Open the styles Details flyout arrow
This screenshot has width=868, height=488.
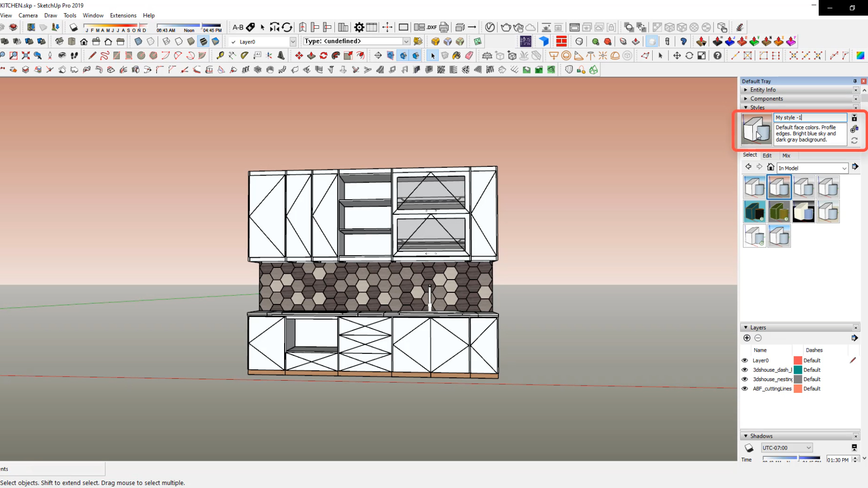(855, 167)
